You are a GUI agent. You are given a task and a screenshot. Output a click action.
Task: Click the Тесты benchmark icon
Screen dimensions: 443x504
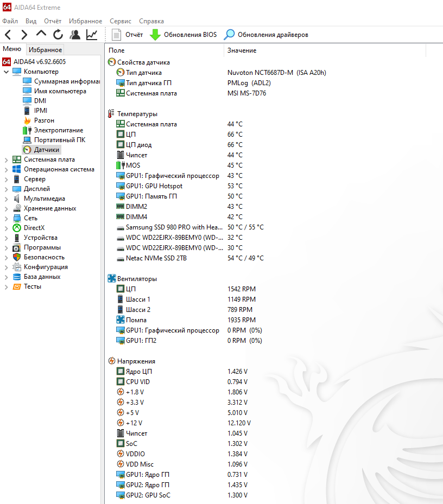[x=17, y=286]
